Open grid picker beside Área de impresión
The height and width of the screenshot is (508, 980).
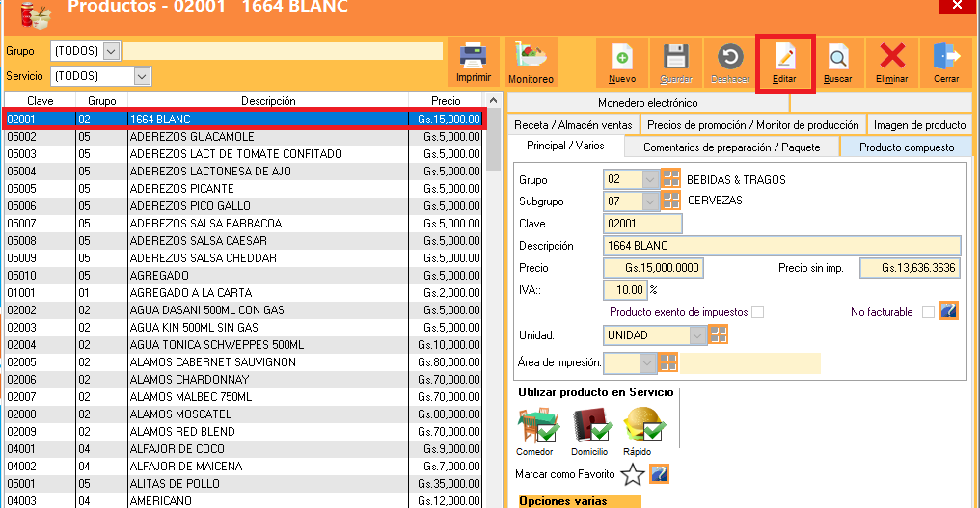click(x=668, y=362)
